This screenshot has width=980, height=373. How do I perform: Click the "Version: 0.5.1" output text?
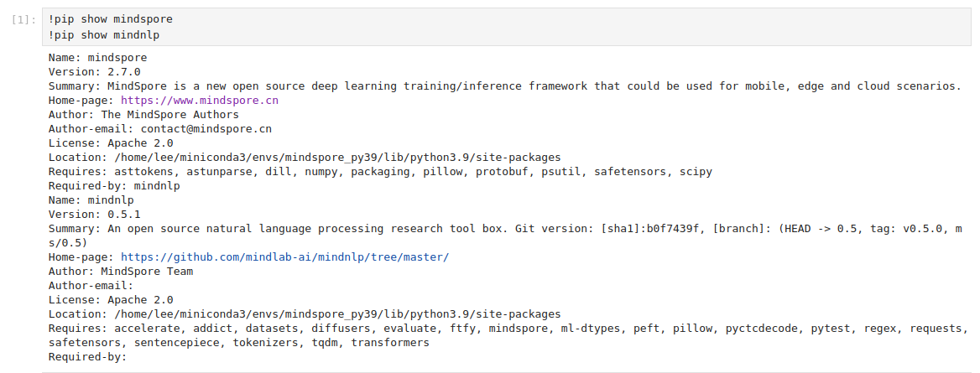click(x=94, y=214)
